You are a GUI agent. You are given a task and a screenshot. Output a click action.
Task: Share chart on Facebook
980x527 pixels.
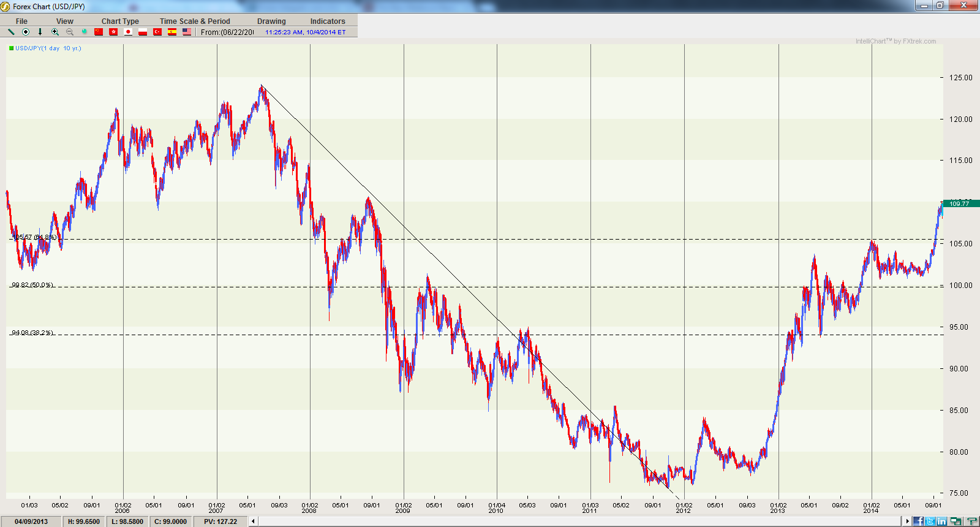tap(918, 521)
